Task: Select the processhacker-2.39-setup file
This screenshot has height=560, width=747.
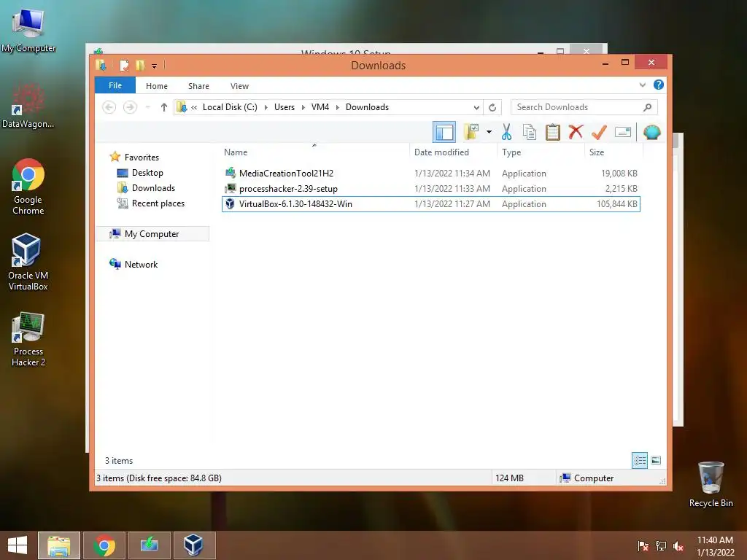Action: click(430, 189)
